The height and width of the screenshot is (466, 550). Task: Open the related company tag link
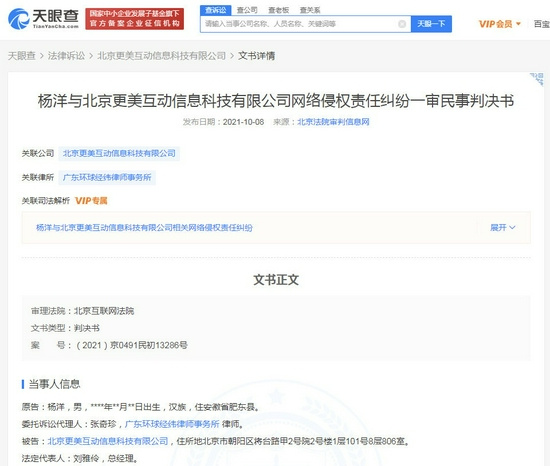pyautogui.click(x=119, y=154)
